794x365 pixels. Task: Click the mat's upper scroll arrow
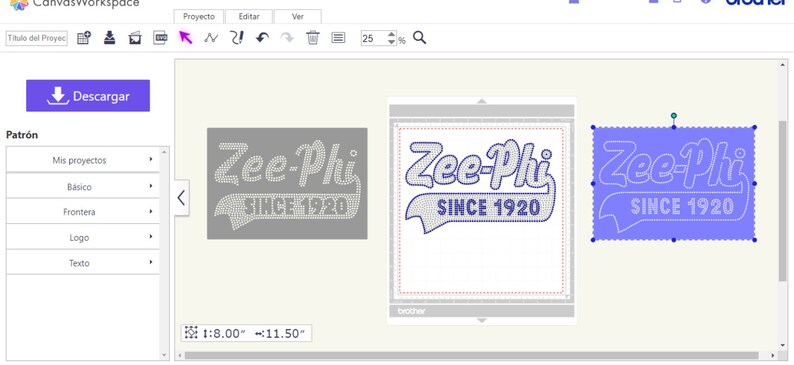click(482, 101)
